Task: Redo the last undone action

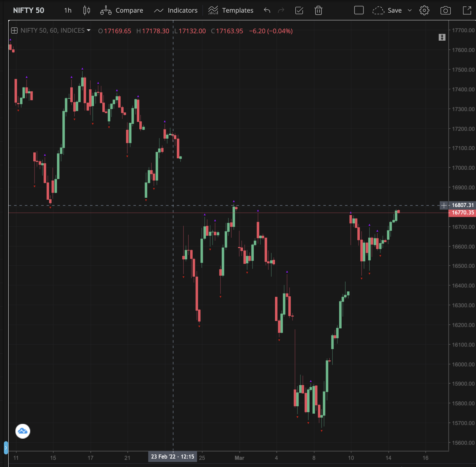Action: [281, 10]
